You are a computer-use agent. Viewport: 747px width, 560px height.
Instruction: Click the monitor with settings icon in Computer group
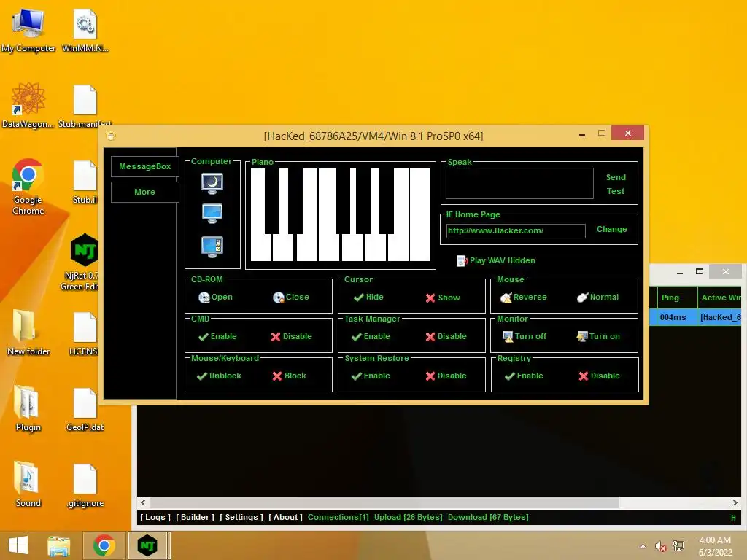click(212, 246)
